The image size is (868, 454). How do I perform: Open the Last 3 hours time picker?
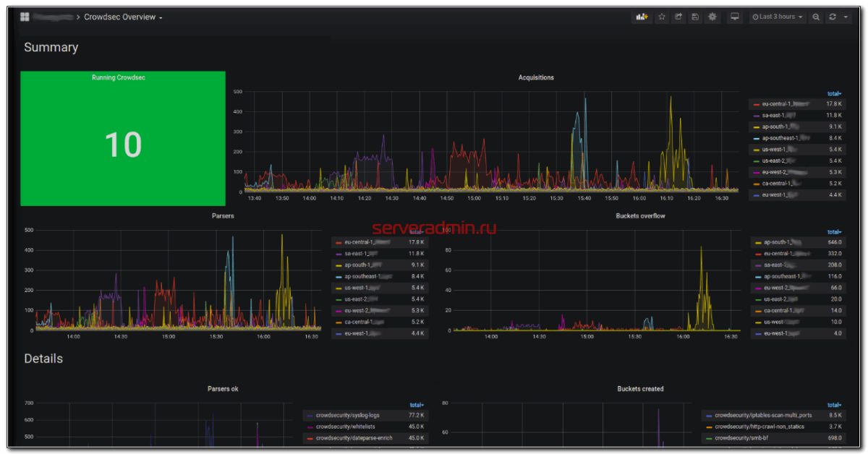click(778, 17)
